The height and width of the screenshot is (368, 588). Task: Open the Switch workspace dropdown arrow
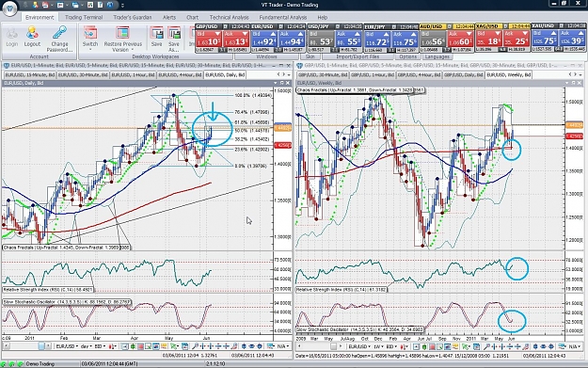pyautogui.click(x=90, y=50)
